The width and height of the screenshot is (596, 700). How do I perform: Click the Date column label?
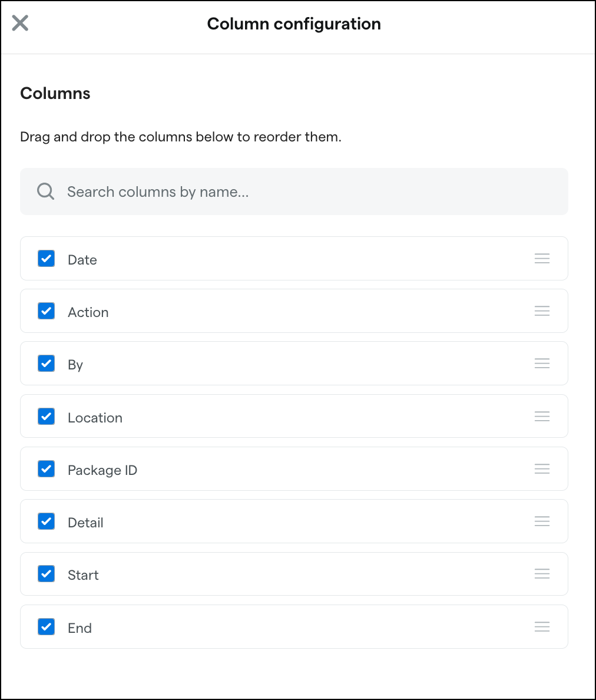pyautogui.click(x=82, y=260)
